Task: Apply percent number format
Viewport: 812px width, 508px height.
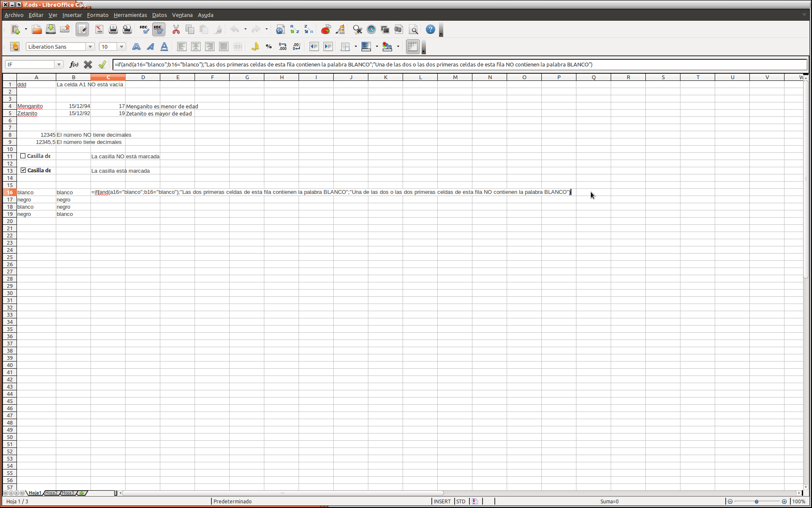Action: (x=269, y=47)
